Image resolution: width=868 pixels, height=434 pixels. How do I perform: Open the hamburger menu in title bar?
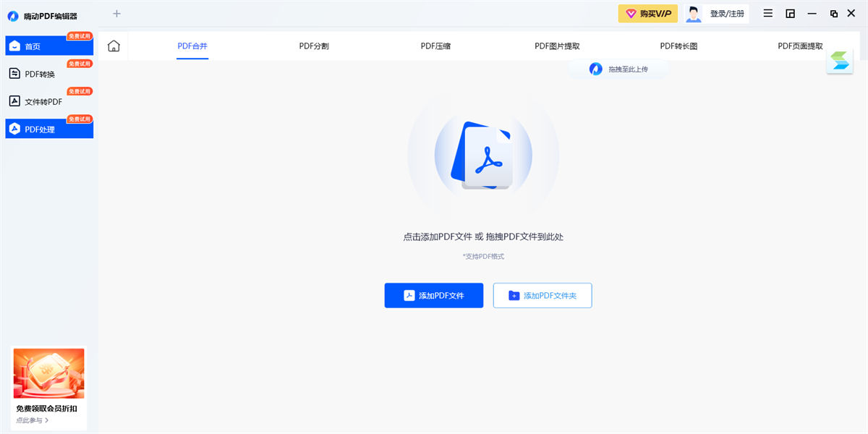767,13
